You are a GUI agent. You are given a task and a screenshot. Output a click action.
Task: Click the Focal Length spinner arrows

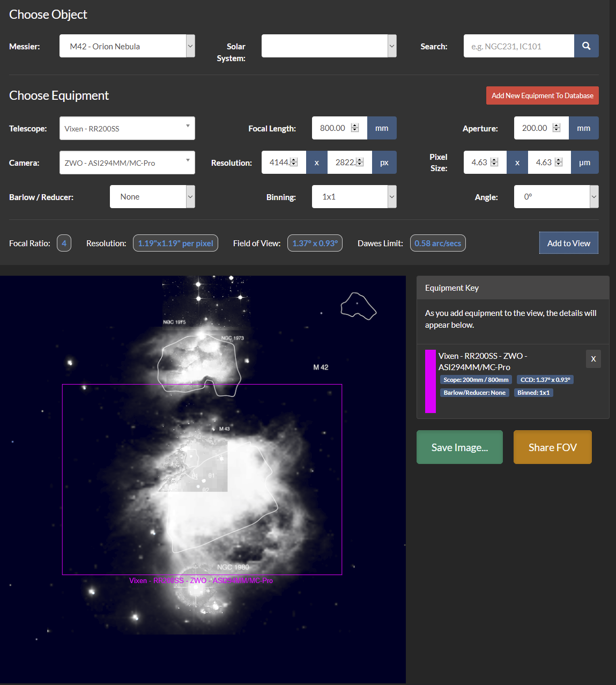click(355, 128)
